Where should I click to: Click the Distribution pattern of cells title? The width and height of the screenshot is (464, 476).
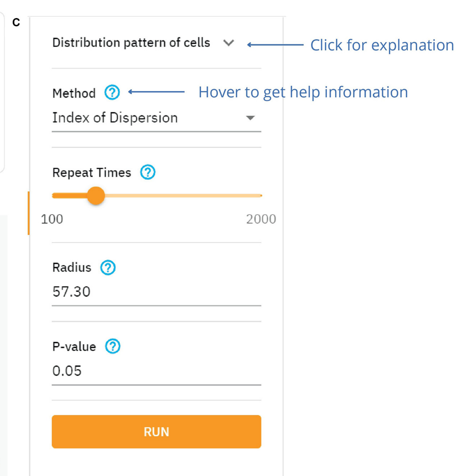131,43
